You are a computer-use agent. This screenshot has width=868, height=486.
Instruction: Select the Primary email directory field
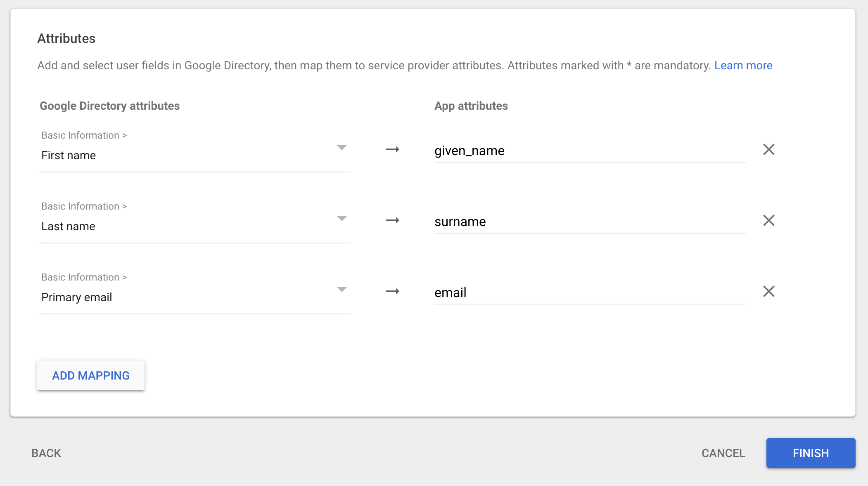(x=186, y=297)
